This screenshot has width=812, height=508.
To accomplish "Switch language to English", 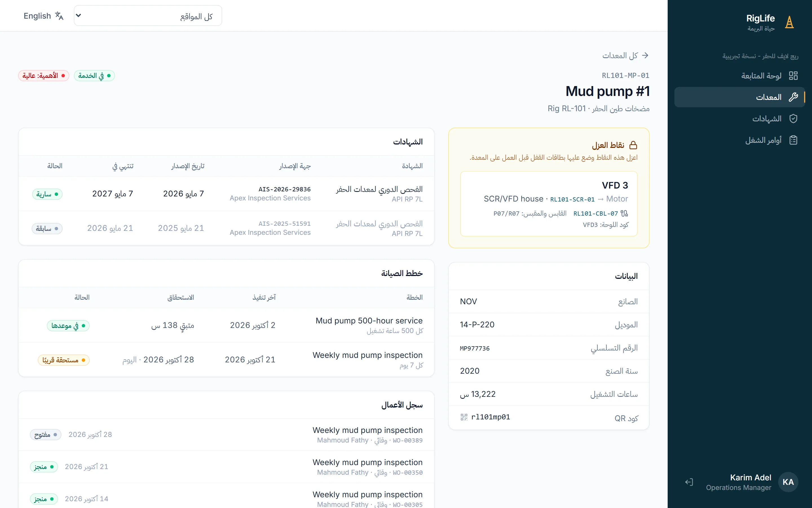I will coord(43,16).
